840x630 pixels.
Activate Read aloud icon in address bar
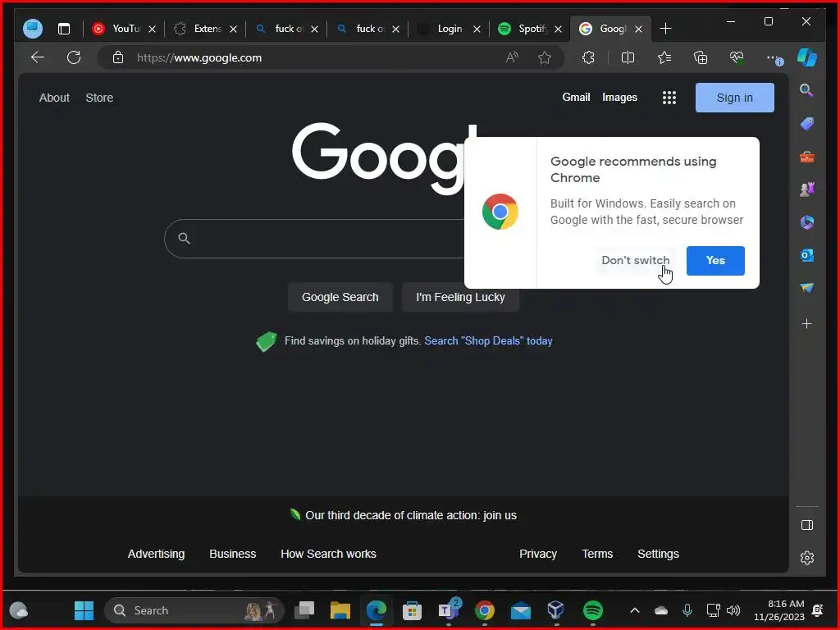pos(512,57)
